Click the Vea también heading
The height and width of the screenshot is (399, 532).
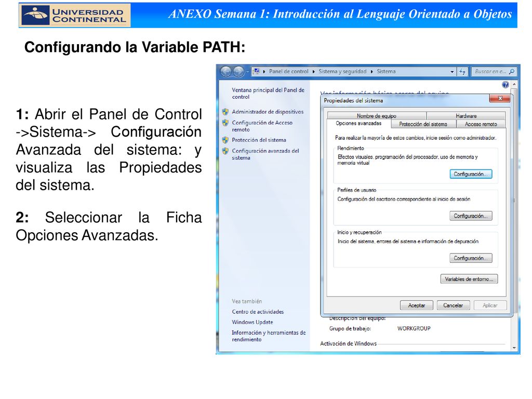[x=247, y=301]
